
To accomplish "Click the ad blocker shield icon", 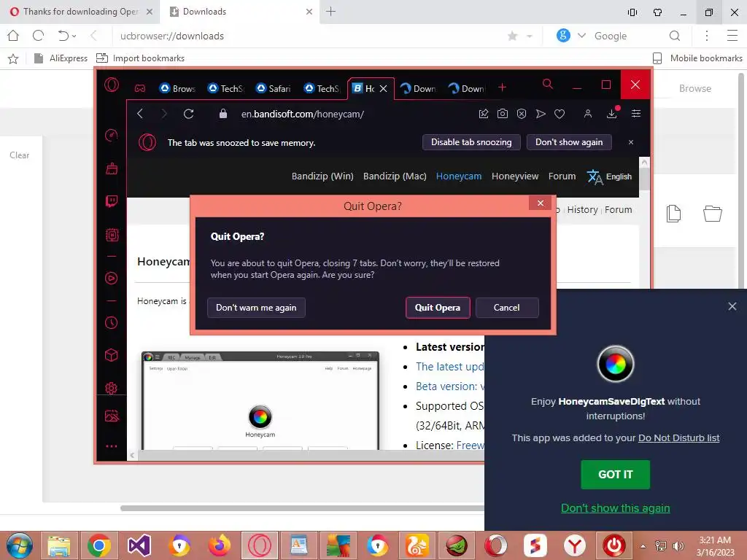I will click(522, 114).
